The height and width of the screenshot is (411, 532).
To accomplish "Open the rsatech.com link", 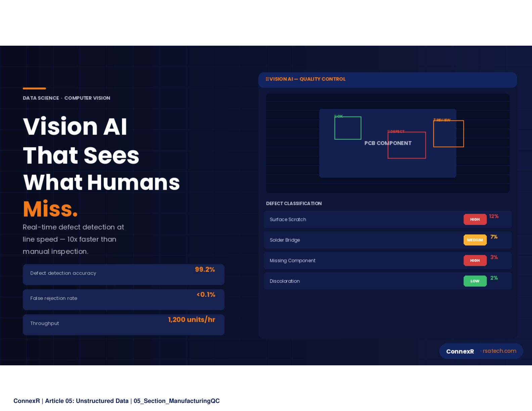I will click(499, 351).
